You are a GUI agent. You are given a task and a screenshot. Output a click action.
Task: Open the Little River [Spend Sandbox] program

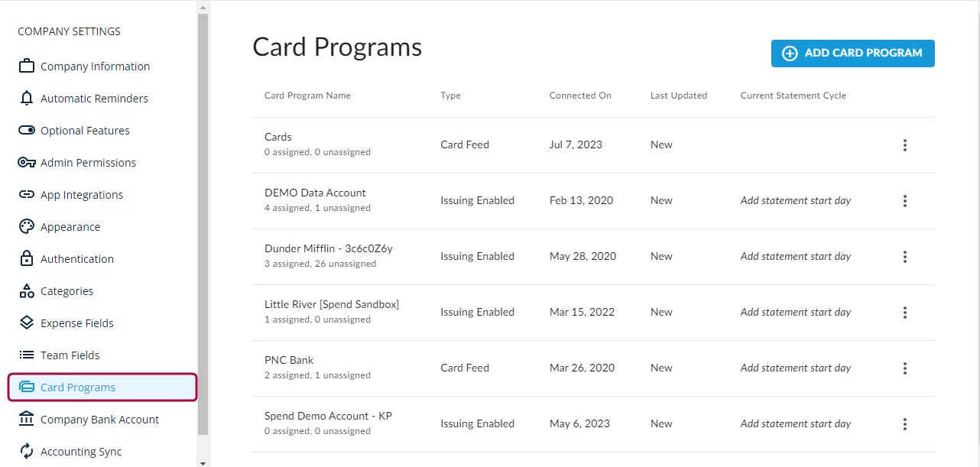coord(331,303)
